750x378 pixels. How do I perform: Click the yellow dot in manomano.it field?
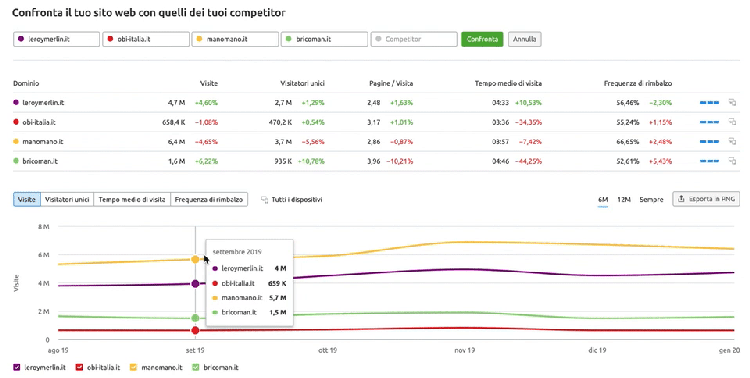199,39
